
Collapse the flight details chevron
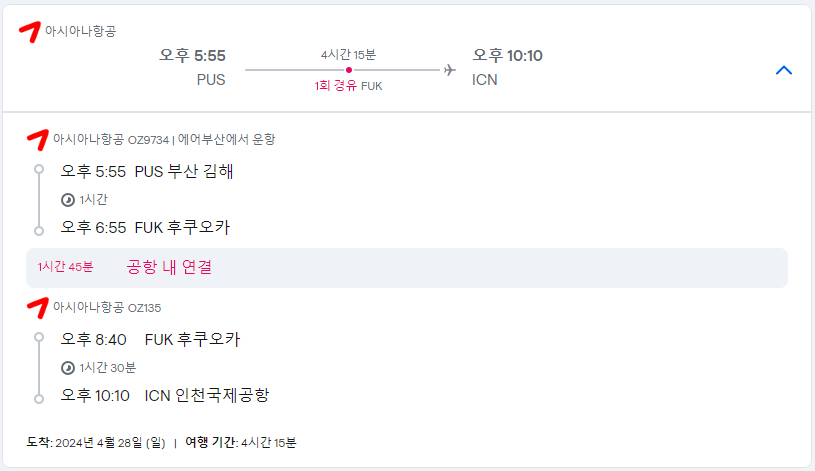coord(784,70)
